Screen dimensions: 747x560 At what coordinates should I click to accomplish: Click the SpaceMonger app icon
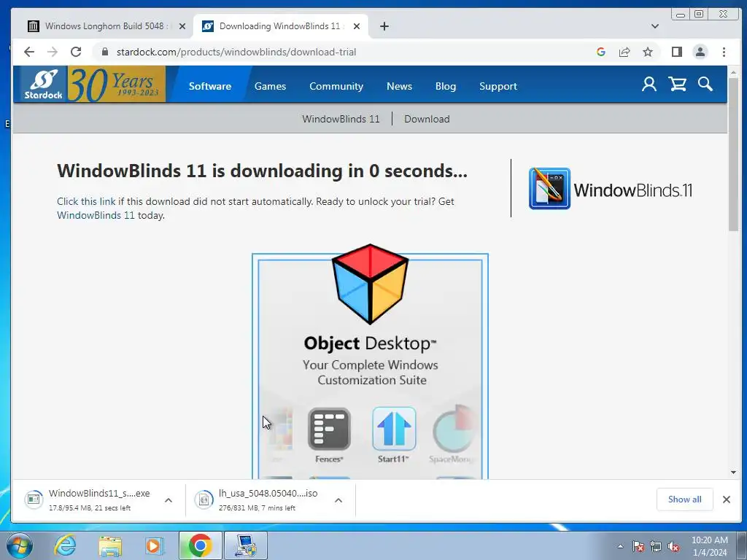click(x=454, y=429)
